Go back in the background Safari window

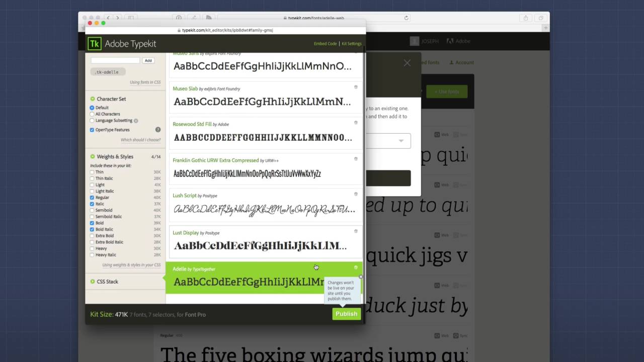point(108,18)
